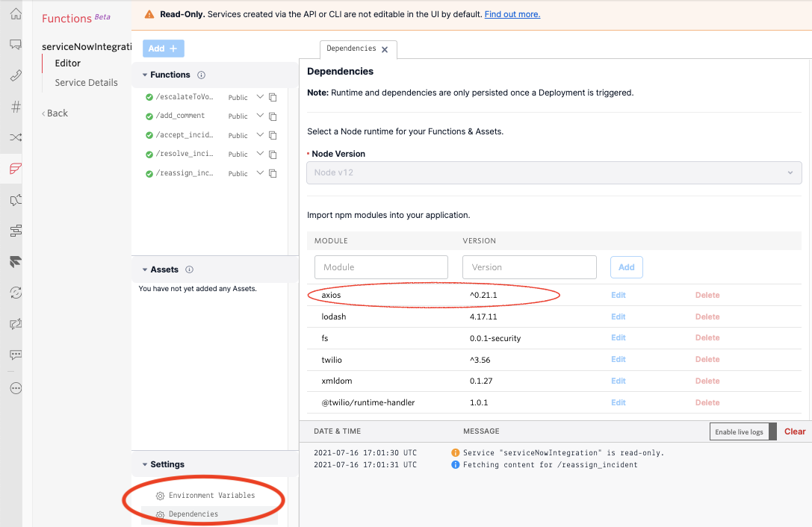Click the gear icon beside Dependencies
The height and width of the screenshot is (527, 812).
[x=160, y=514]
